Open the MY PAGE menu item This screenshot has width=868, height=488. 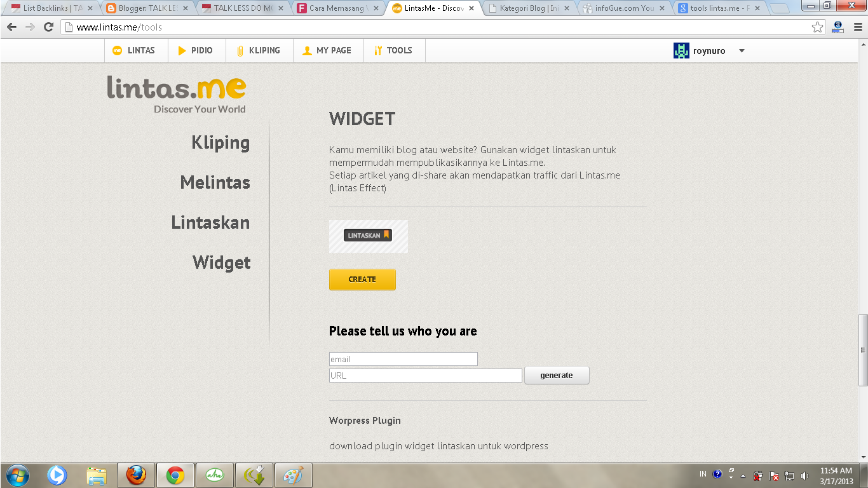coord(329,51)
